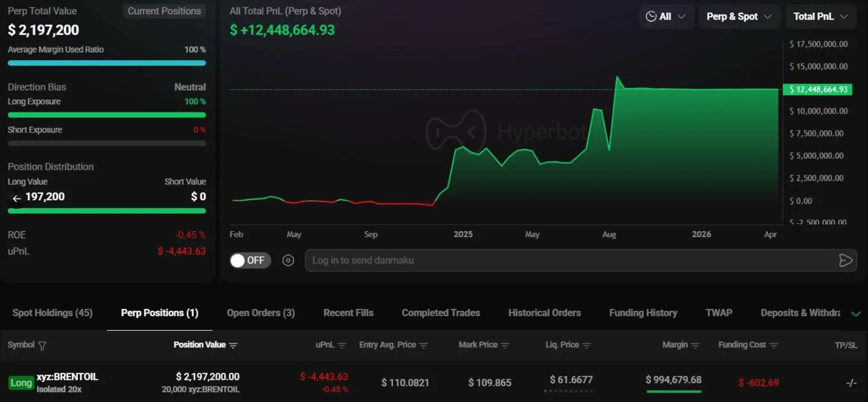Sort the table by Entry Avg. Price icon

point(423,345)
